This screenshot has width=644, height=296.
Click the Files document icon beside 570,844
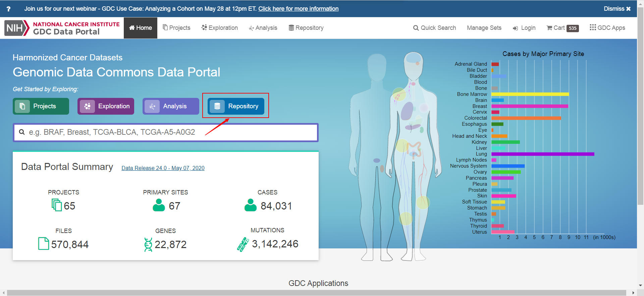[44, 244]
